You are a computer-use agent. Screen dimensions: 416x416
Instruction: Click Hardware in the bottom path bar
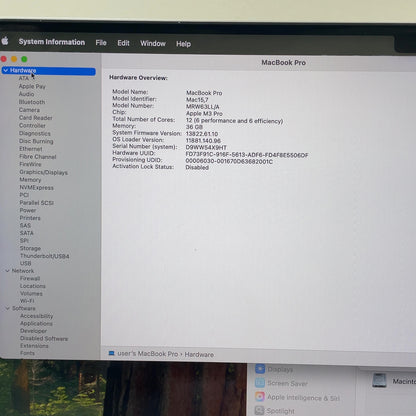[x=199, y=354]
